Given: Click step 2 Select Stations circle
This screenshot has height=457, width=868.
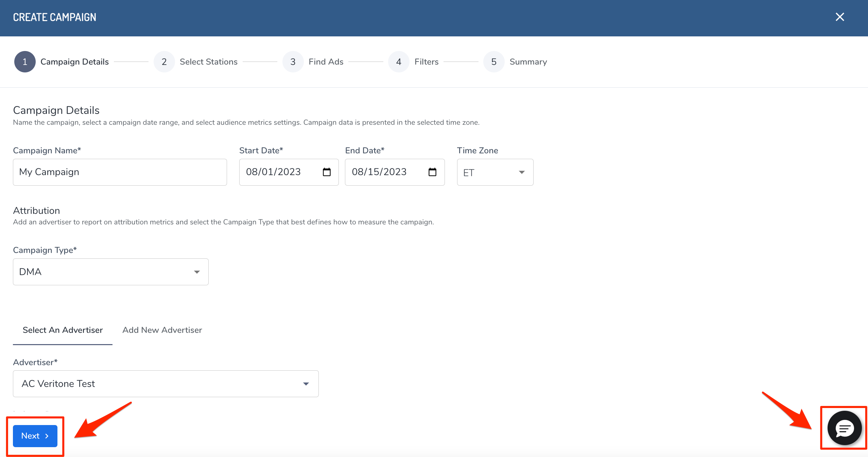Looking at the screenshot, I should click(164, 62).
